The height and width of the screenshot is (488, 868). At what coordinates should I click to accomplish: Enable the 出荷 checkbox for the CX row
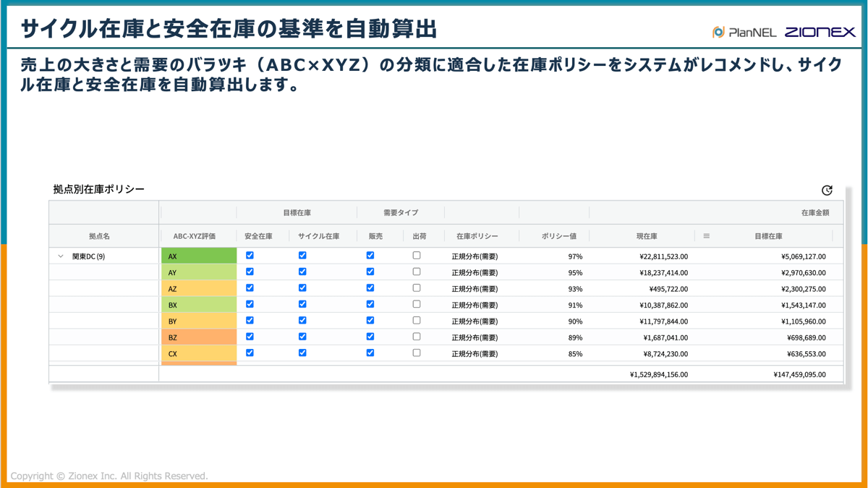pyautogui.click(x=416, y=353)
